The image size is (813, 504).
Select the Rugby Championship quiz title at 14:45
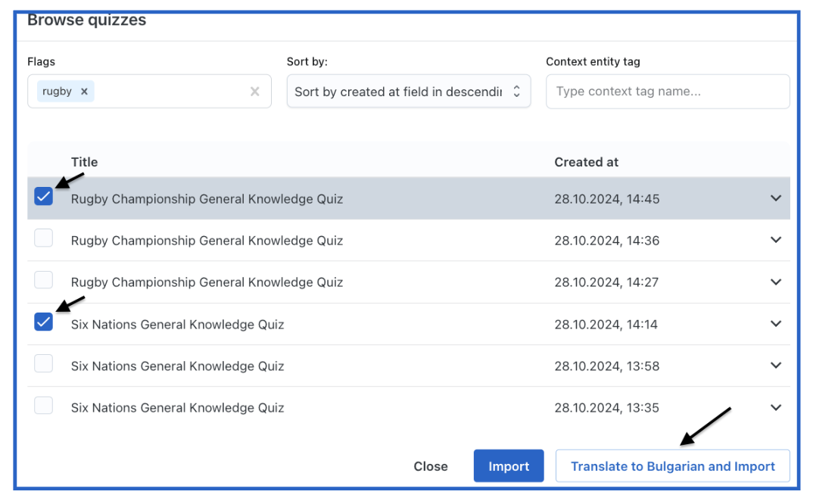click(x=207, y=199)
